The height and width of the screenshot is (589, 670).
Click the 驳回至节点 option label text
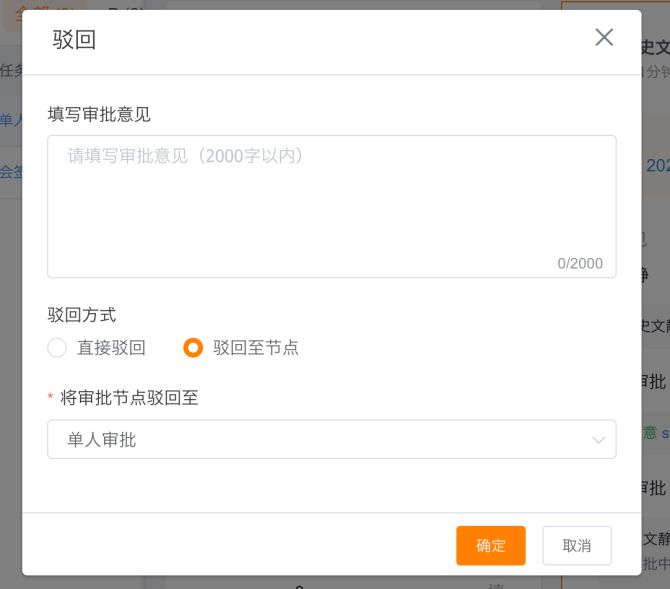pyautogui.click(x=255, y=348)
